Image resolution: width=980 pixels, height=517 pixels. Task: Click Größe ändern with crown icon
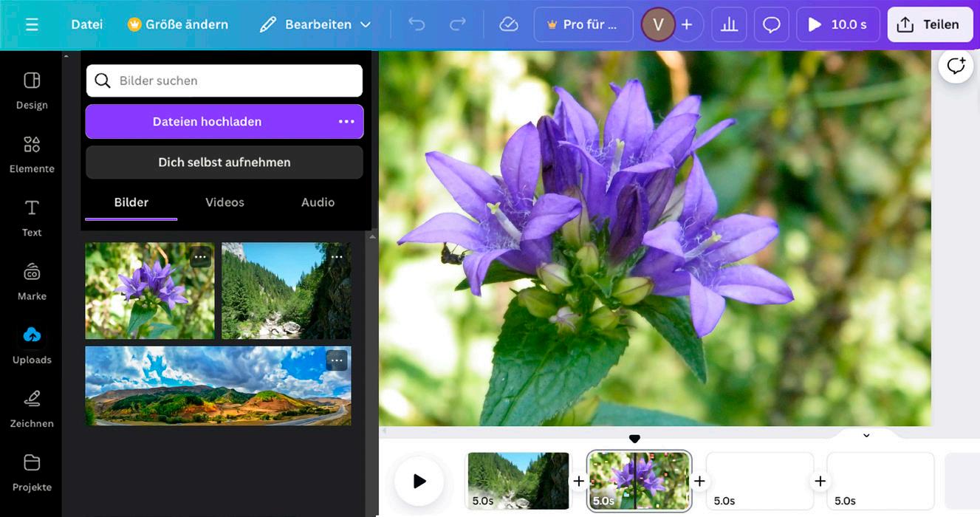(178, 24)
